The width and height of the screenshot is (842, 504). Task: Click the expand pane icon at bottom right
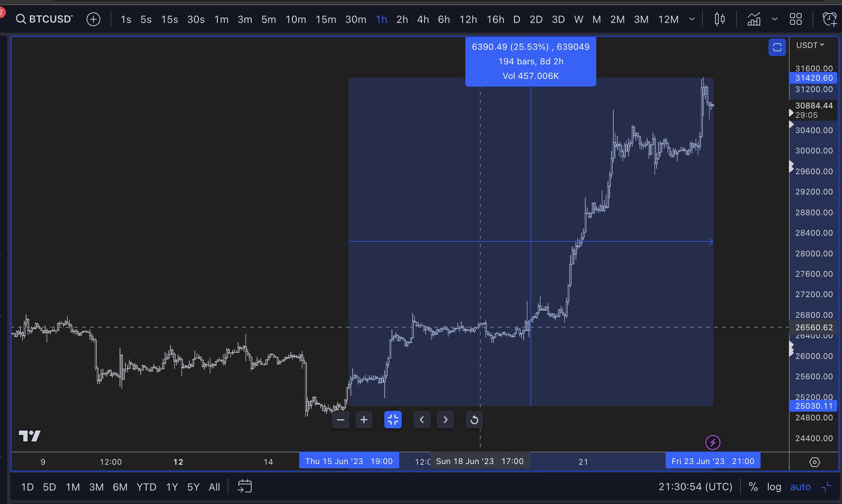tap(826, 487)
